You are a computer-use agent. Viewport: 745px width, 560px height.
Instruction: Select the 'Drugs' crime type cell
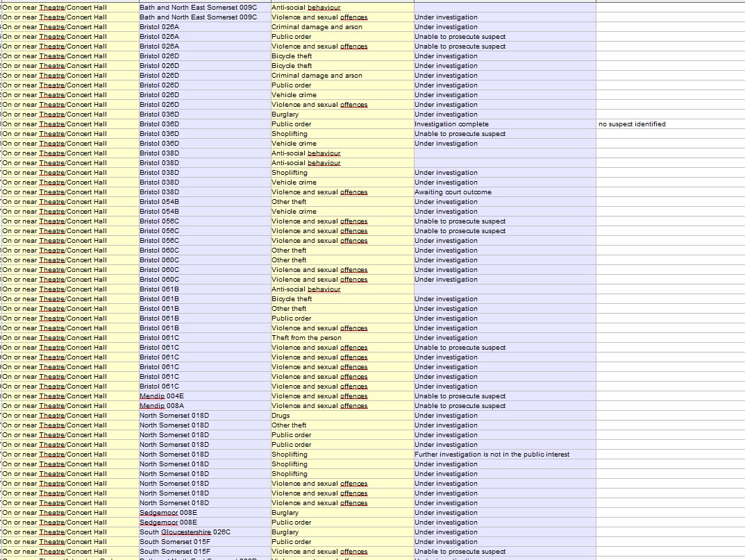281,416
